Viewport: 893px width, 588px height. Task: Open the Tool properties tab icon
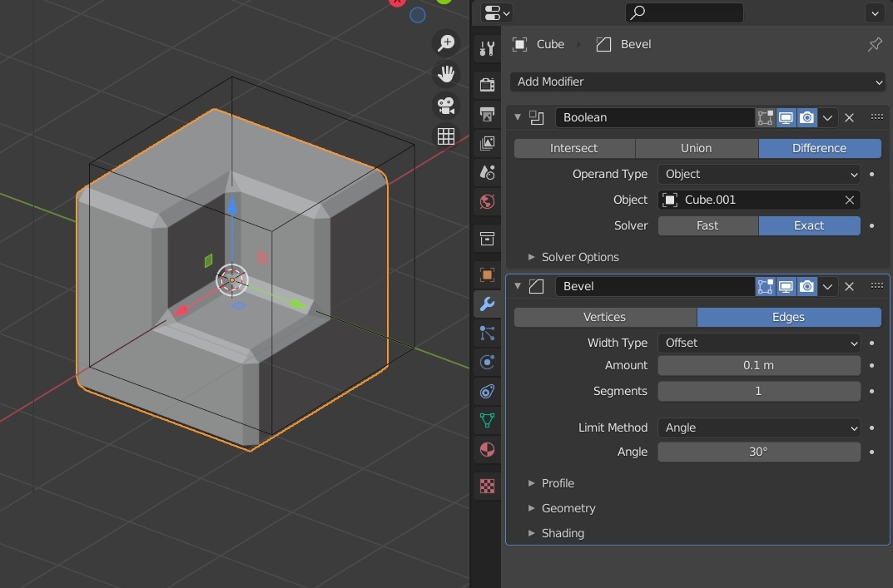pos(488,48)
